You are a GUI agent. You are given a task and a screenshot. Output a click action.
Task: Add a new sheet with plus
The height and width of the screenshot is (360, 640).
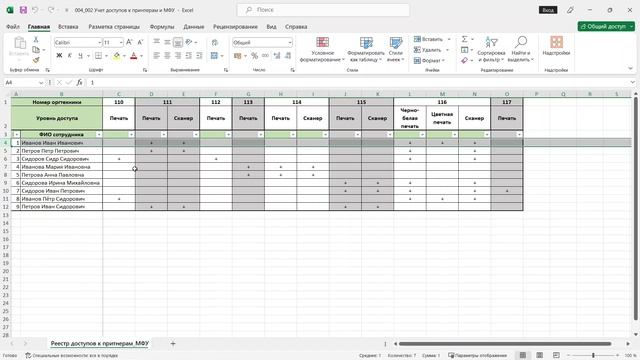coord(173,344)
